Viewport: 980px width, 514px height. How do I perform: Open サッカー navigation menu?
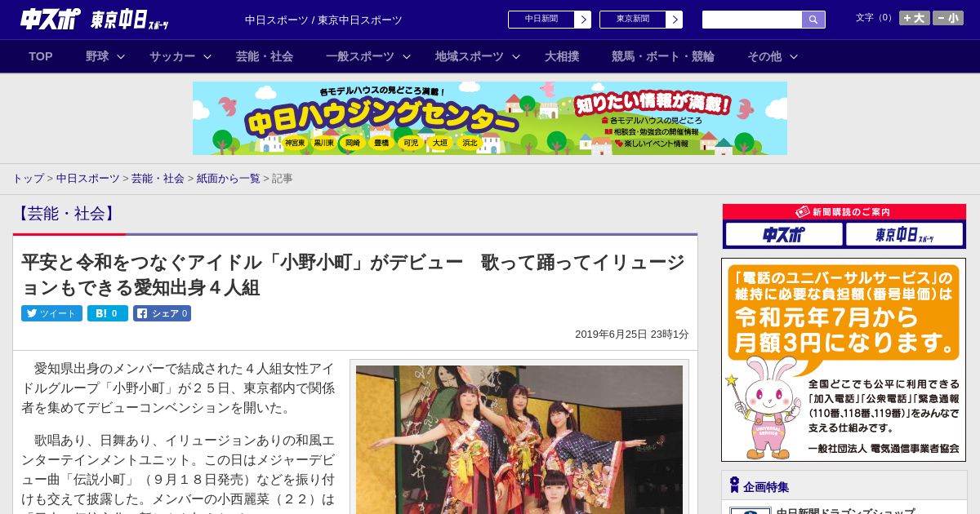pyautogui.click(x=172, y=56)
